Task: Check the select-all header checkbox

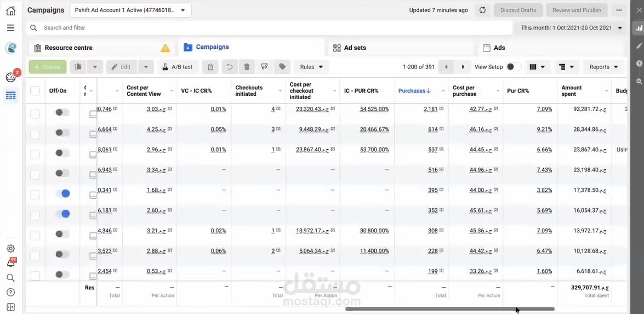Action: pyautogui.click(x=35, y=91)
